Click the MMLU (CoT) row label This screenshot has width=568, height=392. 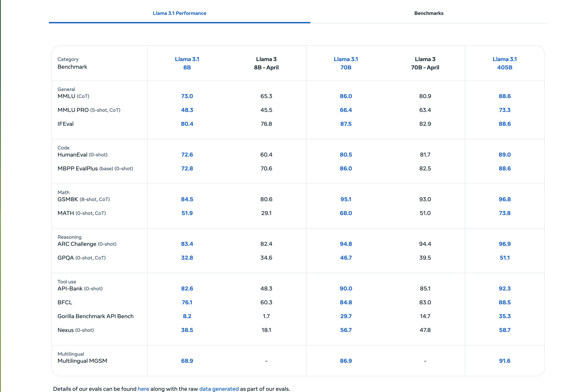coord(73,96)
